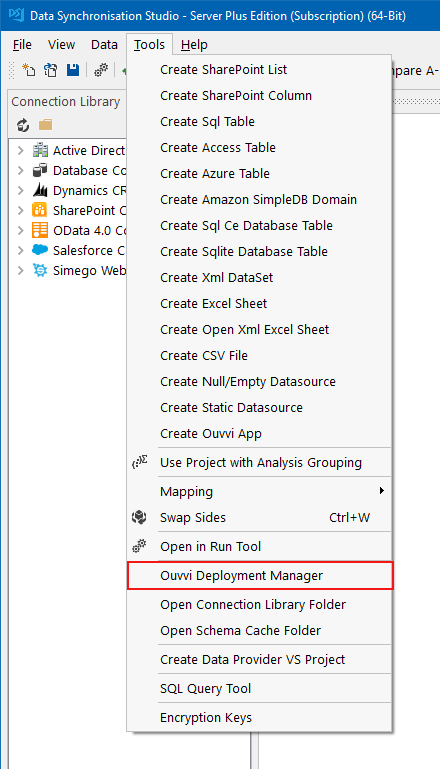Expand the OData 4.0 node
This screenshot has width=440, height=769.
pyautogui.click(x=21, y=230)
